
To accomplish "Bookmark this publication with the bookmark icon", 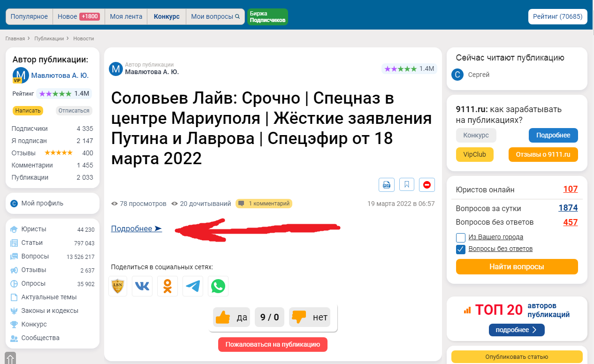I will point(407,185).
